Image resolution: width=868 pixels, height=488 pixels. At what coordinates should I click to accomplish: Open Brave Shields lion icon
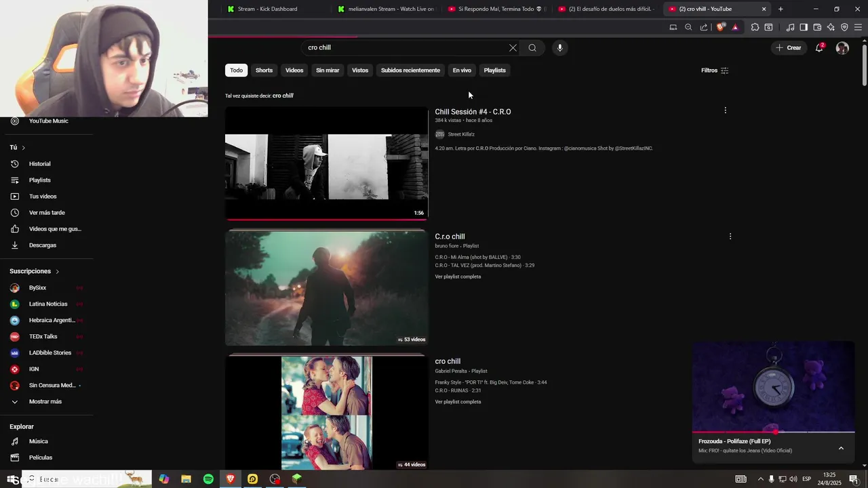point(720,27)
